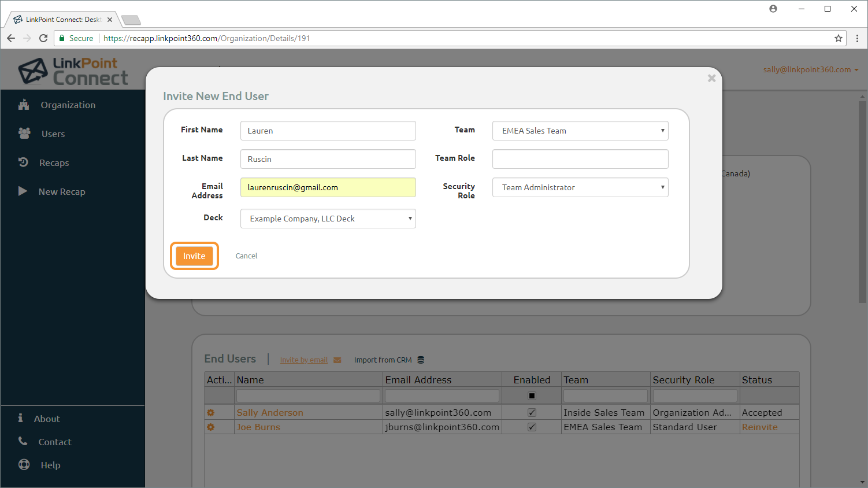Click Import from CRM
Screen dimensions: 868x488
tap(383, 360)
